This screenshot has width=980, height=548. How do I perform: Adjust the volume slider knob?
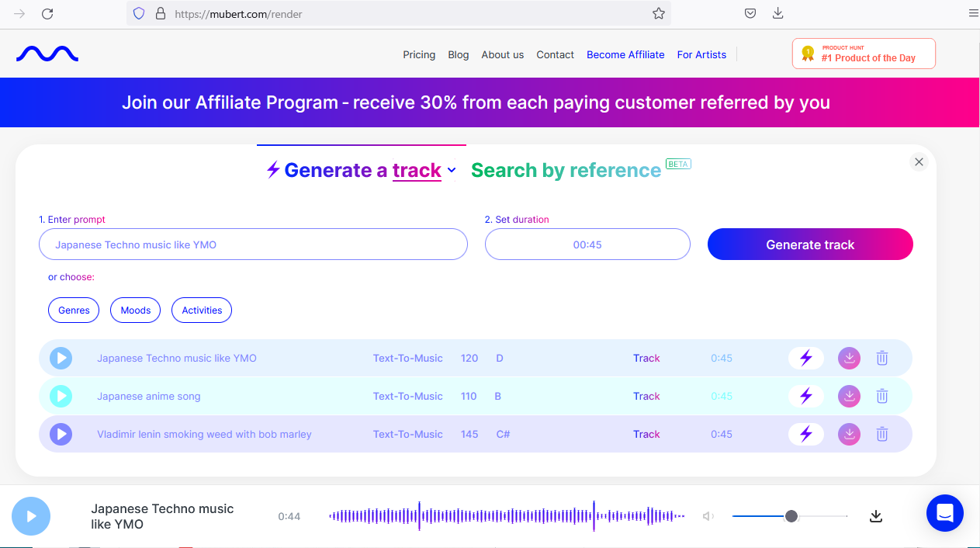click(791, 516)
